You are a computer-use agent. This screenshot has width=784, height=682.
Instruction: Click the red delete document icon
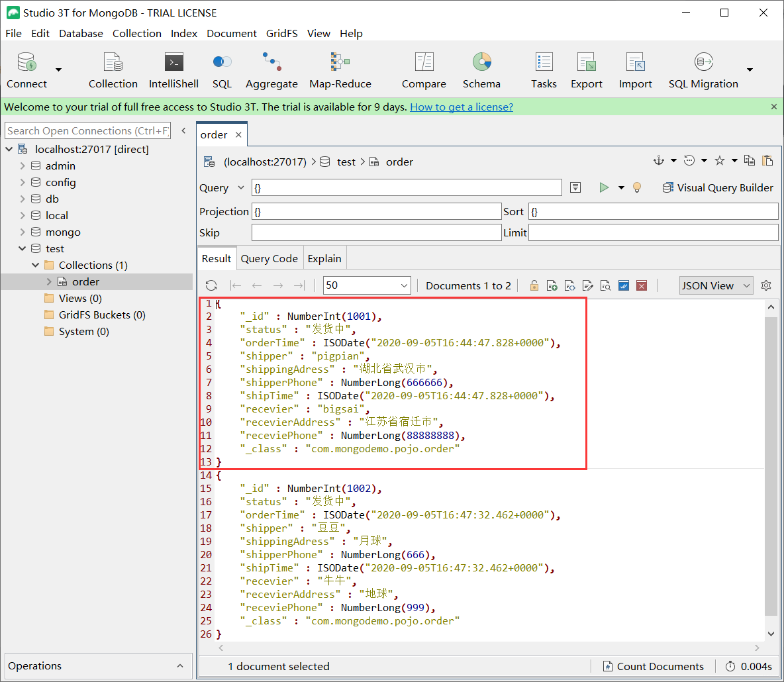pyautogui.click(x=641, y=286)
